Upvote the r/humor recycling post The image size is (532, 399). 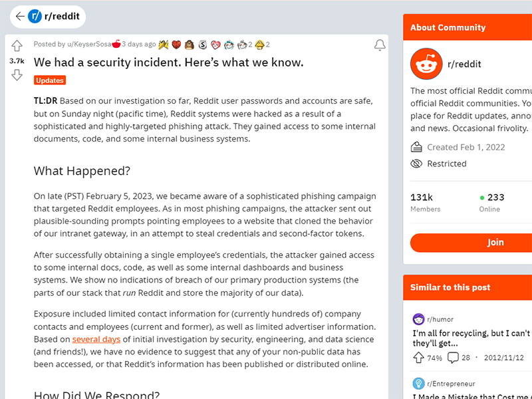coord(418,358)
